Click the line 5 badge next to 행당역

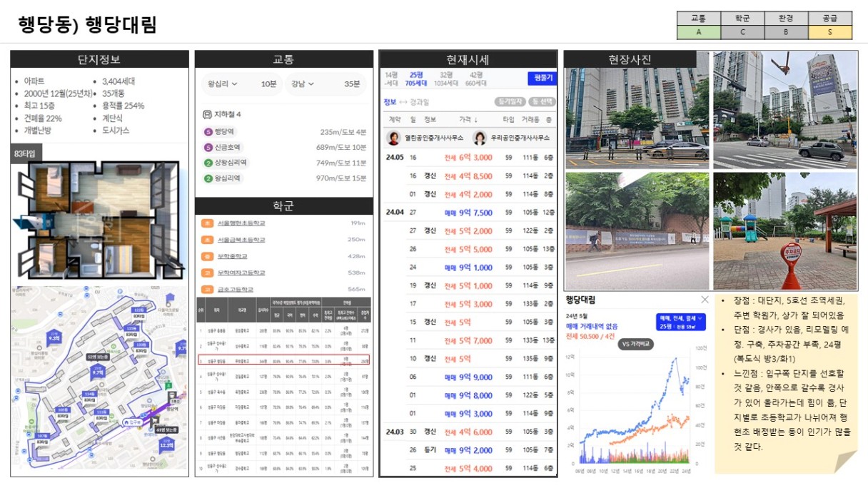[208, 132]
